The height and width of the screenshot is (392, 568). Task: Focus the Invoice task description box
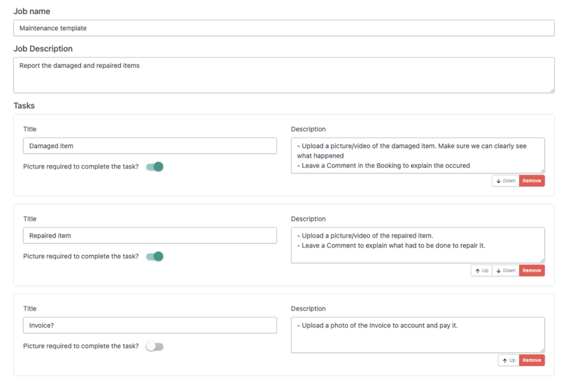417,335
